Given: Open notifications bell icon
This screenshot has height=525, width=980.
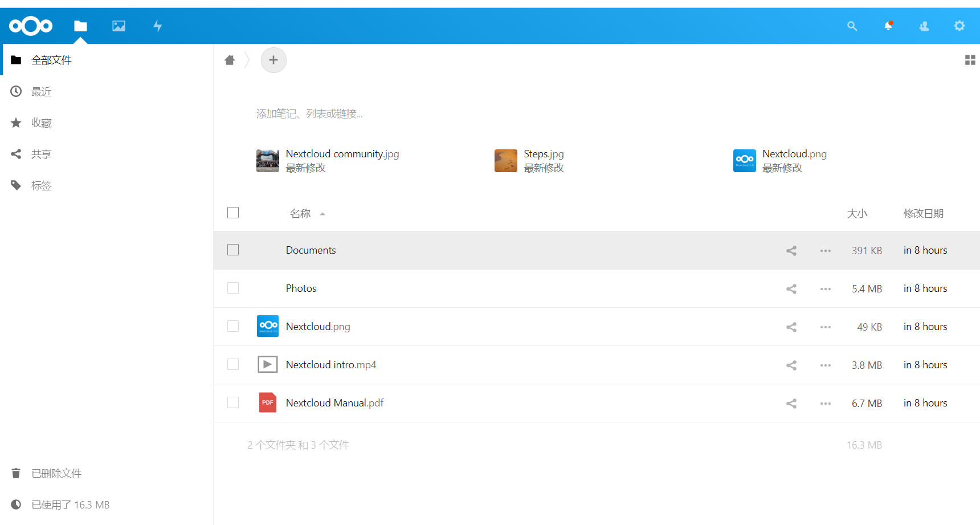Looking at the screenshot, I should click(888, 26).
